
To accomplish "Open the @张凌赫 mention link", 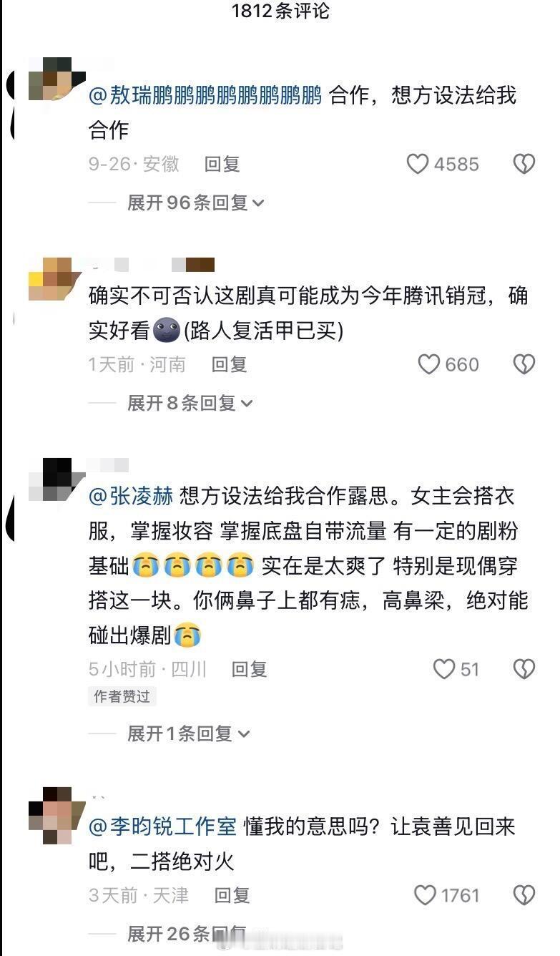I will [x=131, y=496].
